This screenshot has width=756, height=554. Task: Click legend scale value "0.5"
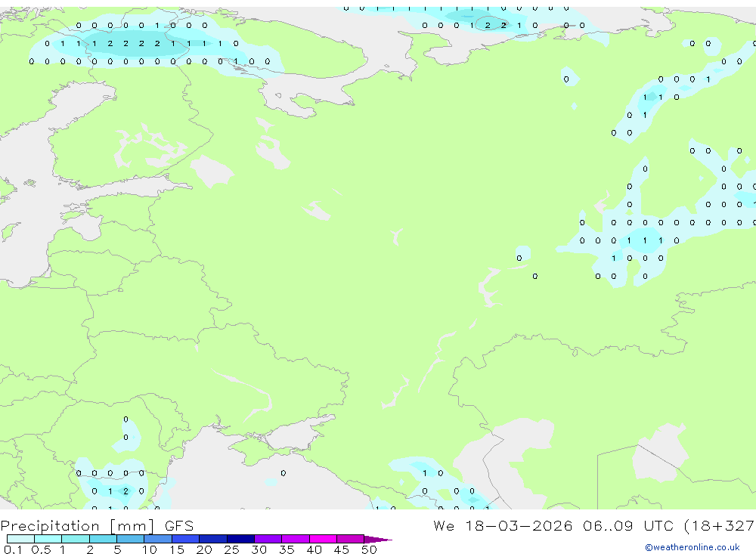point(41,549)
